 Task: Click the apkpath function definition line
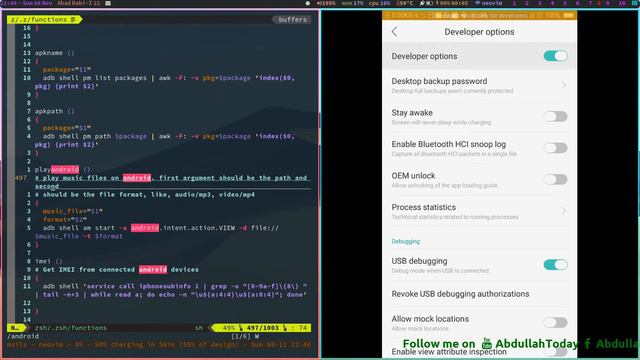(54, 111)
